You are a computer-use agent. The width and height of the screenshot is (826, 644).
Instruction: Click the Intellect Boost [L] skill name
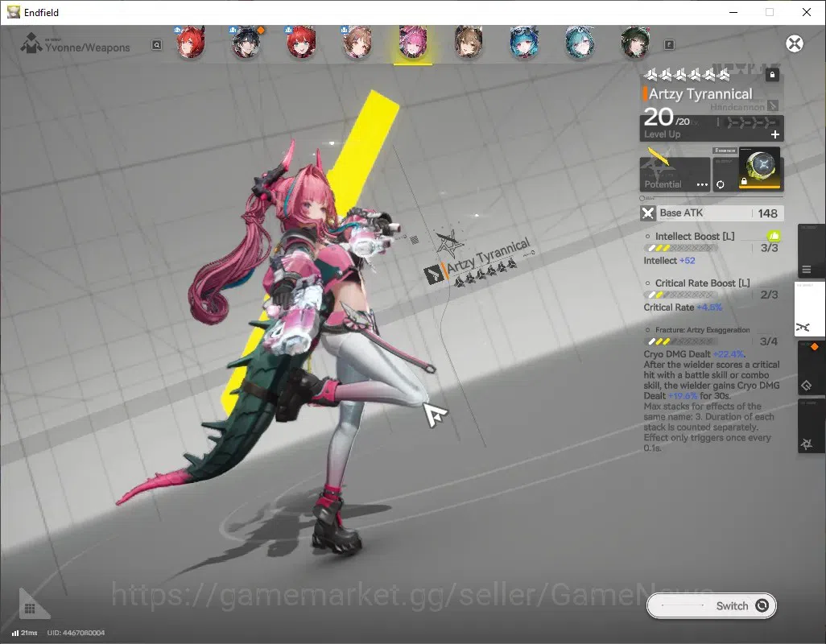pos(694,237)
